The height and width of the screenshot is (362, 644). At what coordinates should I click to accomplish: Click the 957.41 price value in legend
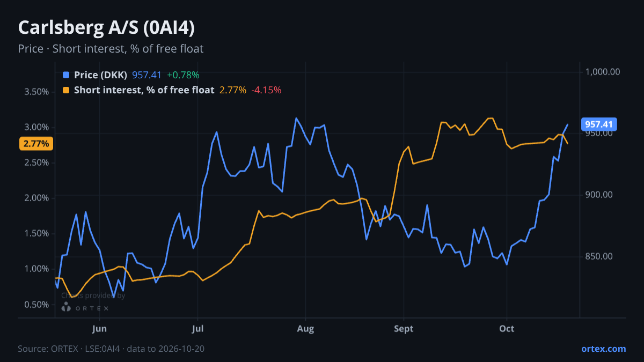(x=147, y=75)
